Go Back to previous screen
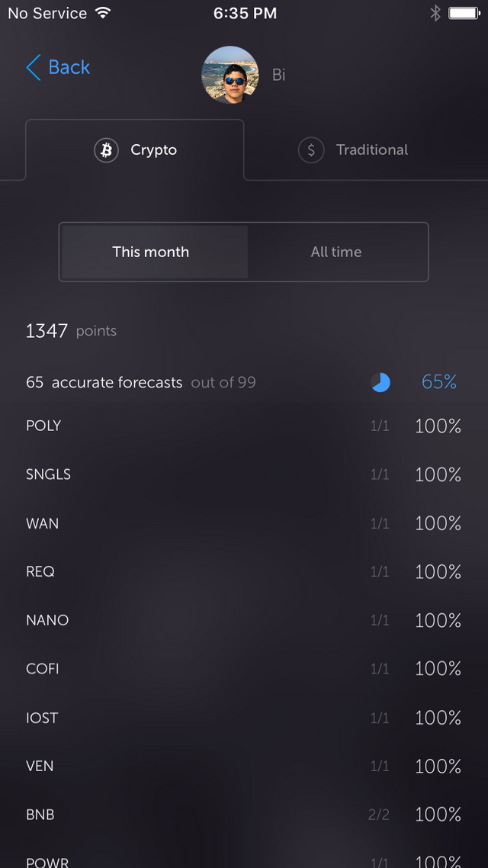This screenshot has width=488, height=868. tap(58, 68)
